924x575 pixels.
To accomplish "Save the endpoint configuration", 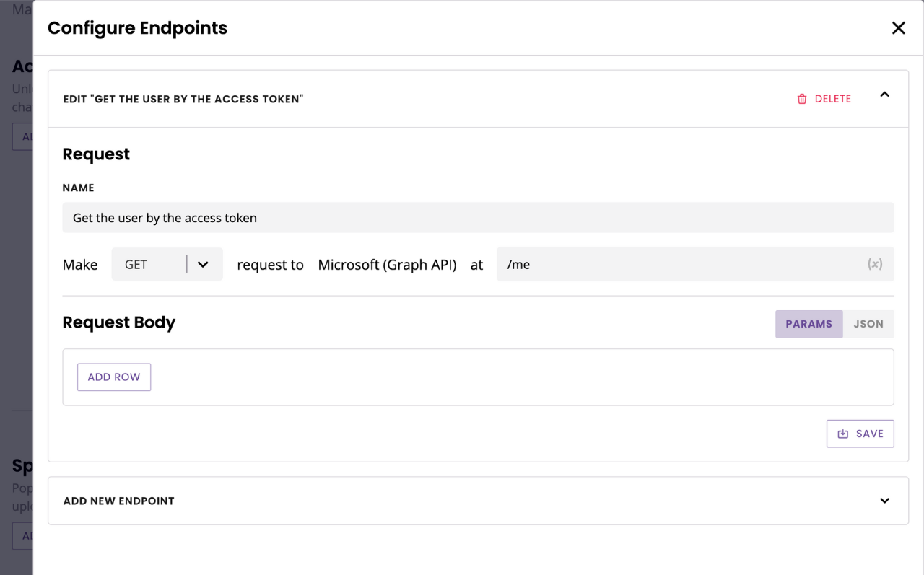I will [860, 434].
